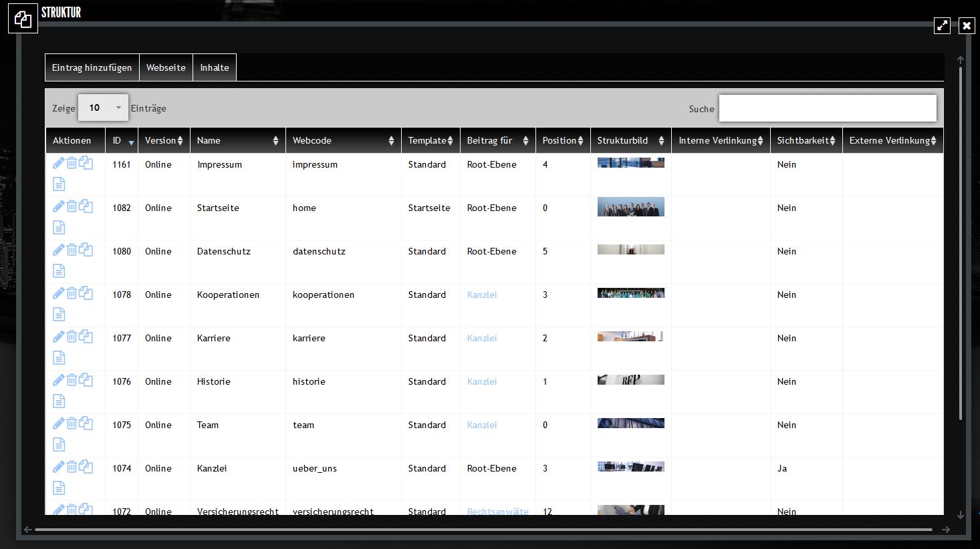980x549 pixels.
Task: Duplicate the Startseite entry with copy icon
Action: (x=86, y=206)
